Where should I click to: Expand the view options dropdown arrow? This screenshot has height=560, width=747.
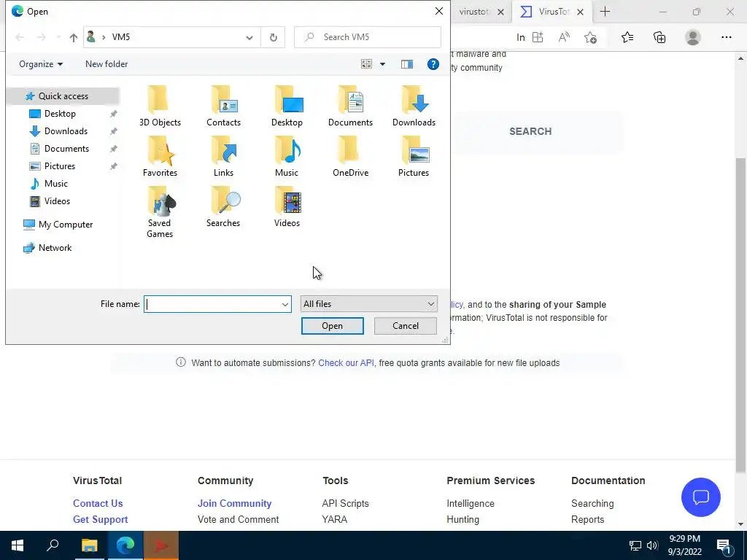[x=382, y=64]
